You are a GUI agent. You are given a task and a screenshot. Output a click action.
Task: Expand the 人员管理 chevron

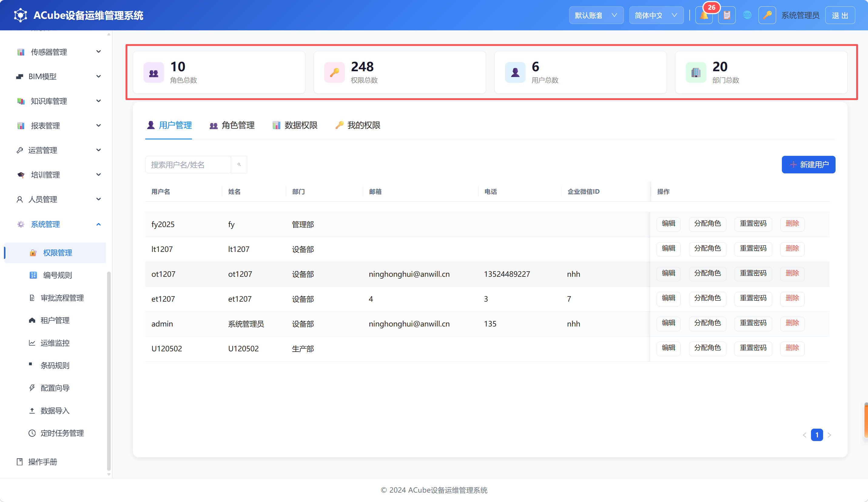pyautogui.click(x=99, y=199)
